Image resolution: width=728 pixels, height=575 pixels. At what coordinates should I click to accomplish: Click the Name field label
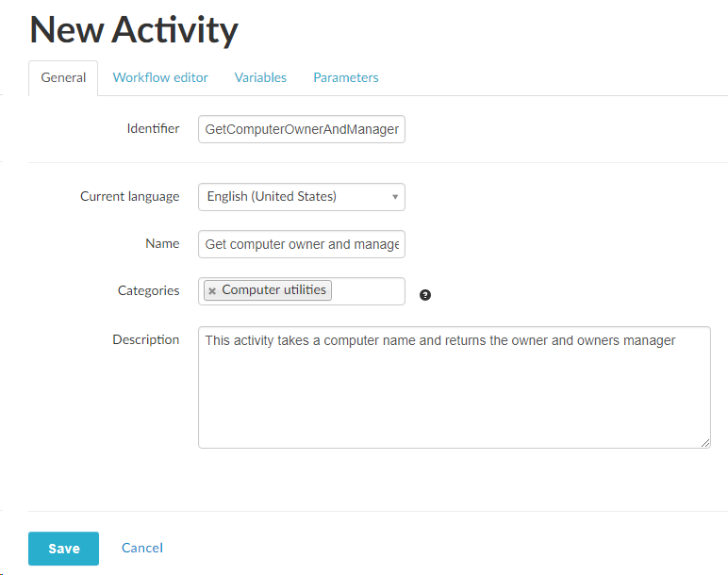pyautogui.click(x=162, y=243)
